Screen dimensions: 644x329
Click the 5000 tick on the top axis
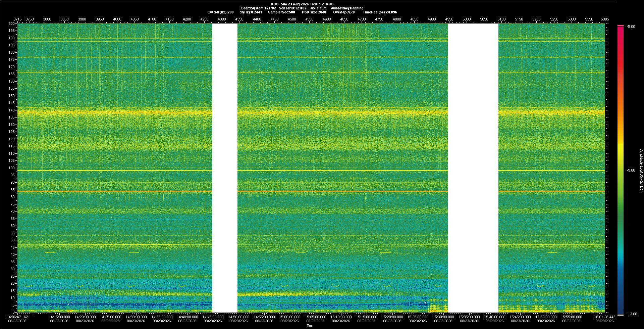(467, 19)
